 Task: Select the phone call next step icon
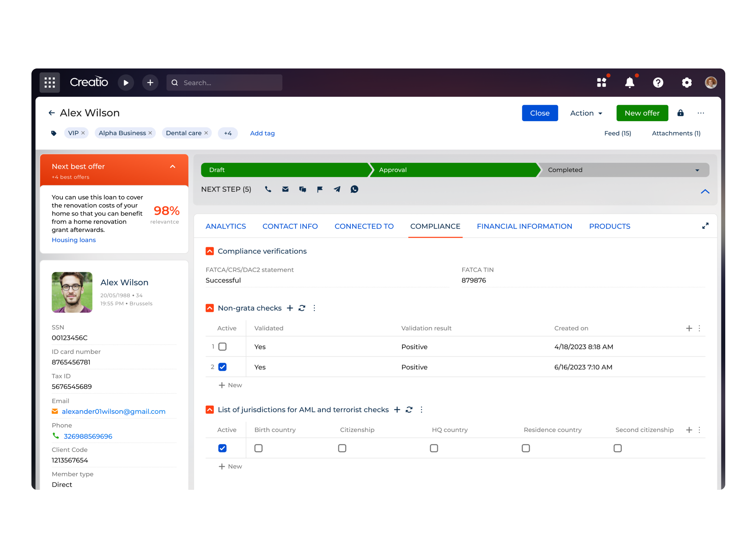[x=268, y=189]
